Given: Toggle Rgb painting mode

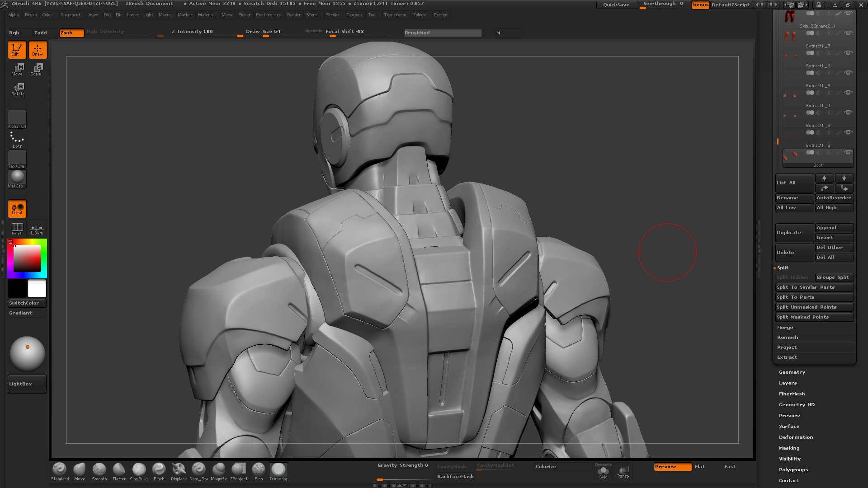Looking at the screenshot, I should click(19, 33).
